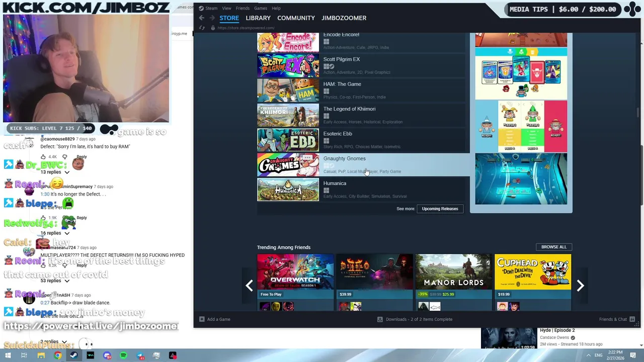Click the BROWSE ALL button
Viewport: 644px width, 362px height.
[554, 247]
